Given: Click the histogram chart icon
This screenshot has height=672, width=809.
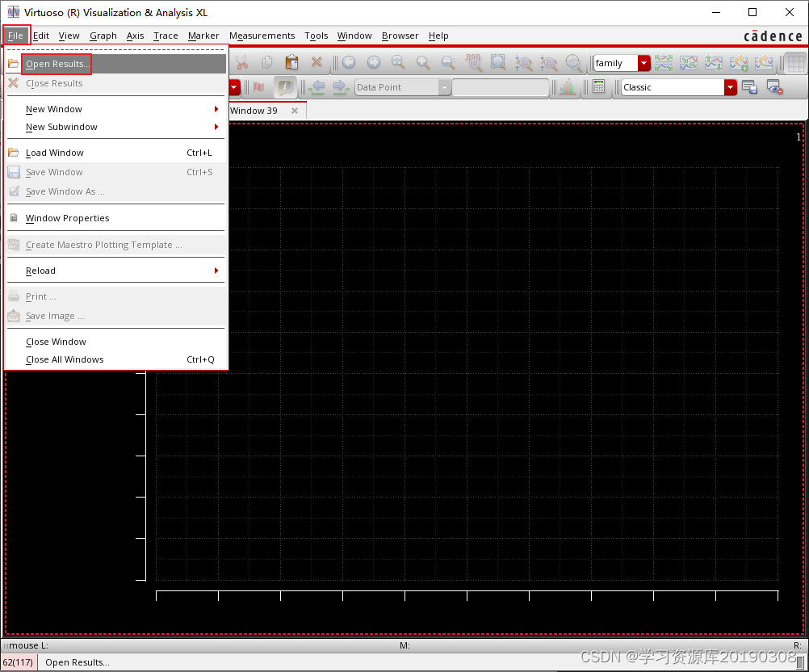Looking at the screenshot, I should (x=568, y=87).
